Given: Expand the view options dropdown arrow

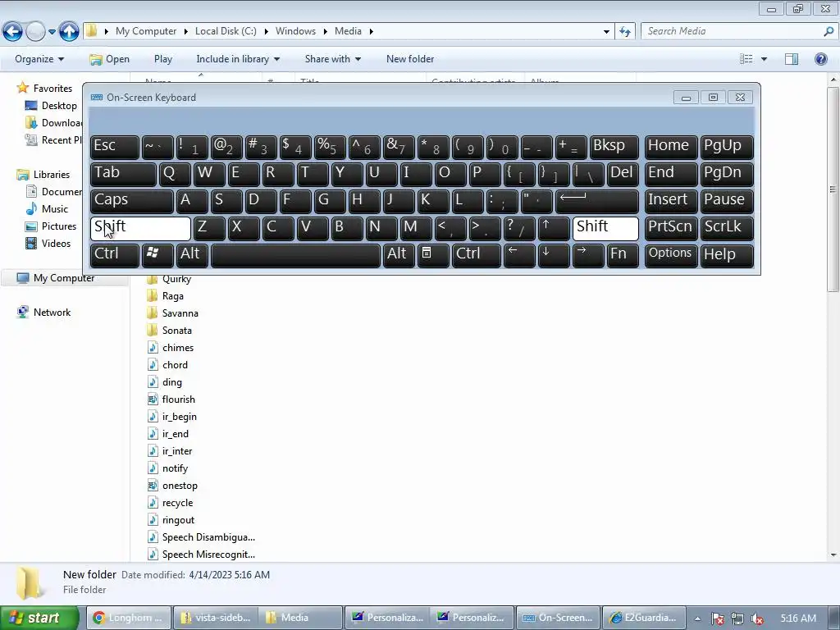Looking at the screenshot, I should coord(764,59).
